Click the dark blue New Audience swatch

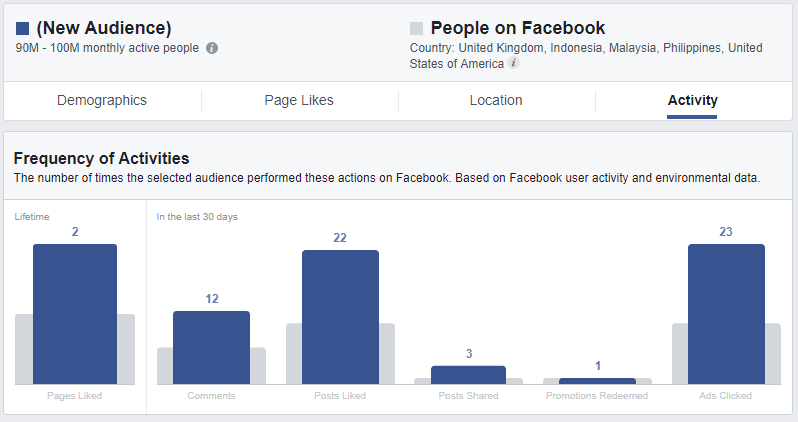(x=23, y=29)
